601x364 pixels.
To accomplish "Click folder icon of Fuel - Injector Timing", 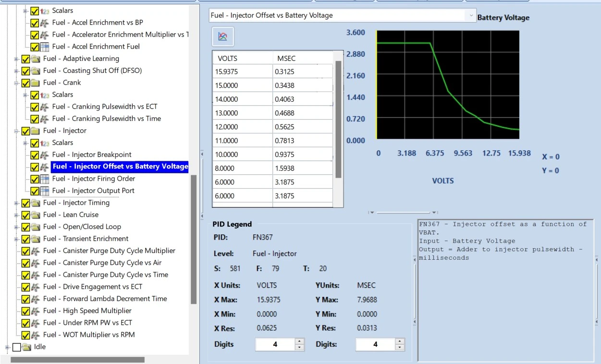I will 36,203.
